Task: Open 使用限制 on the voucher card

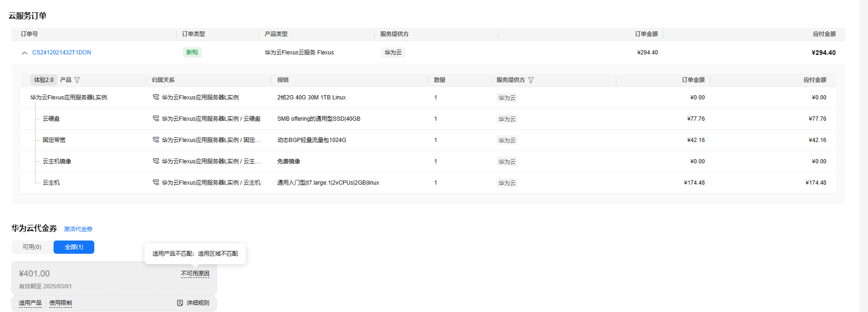Action: click(61, 303)
